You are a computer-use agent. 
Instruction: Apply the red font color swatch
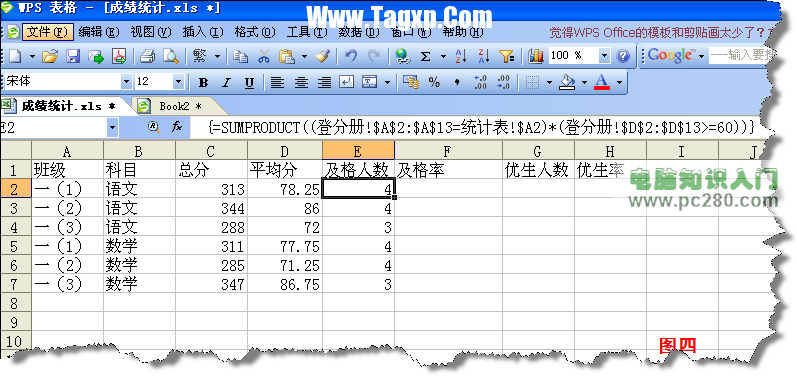(602, 82)
